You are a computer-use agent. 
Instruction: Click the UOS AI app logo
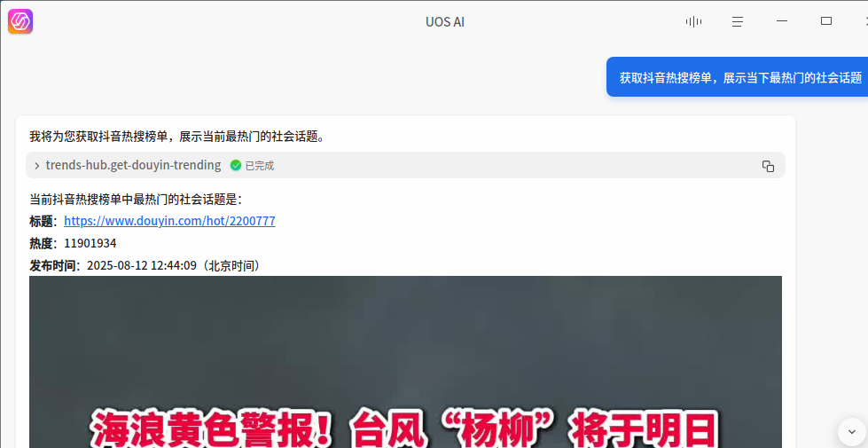click(x=20, y=21)
